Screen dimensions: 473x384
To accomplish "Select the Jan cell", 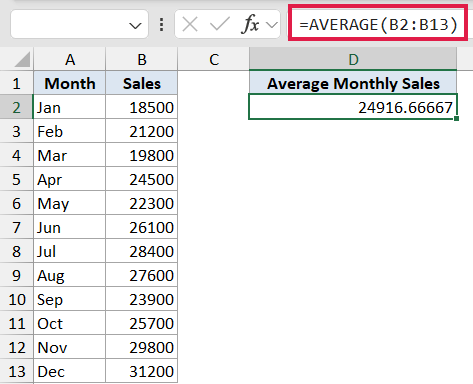I will click(x=70, y=107).
